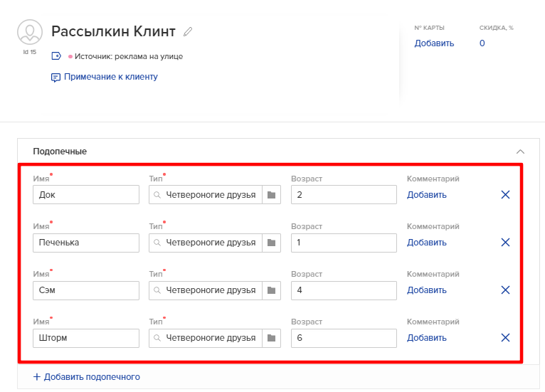This screenshot has height=392, width=545.
Task: Open folder icon in Шторм's Тип field
Action: pos(271,338)
